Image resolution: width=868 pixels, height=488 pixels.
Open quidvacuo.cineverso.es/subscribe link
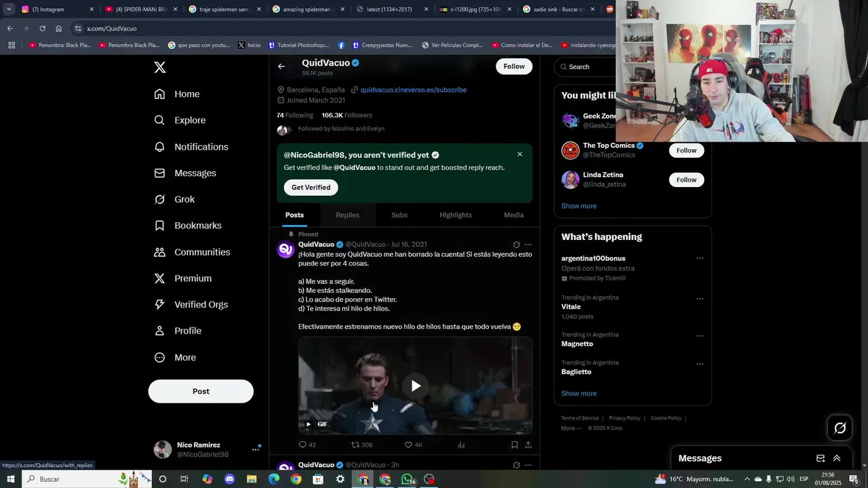[413, 89]
